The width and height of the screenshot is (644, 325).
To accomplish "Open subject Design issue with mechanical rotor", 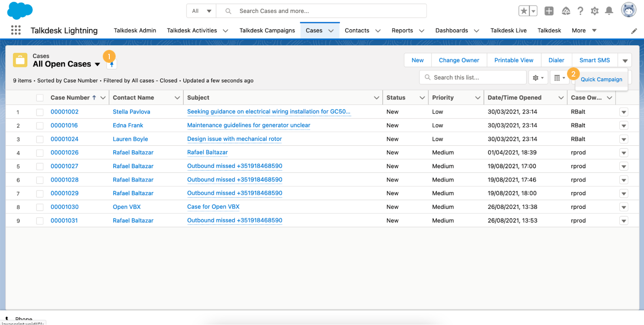I will (234, 139).
